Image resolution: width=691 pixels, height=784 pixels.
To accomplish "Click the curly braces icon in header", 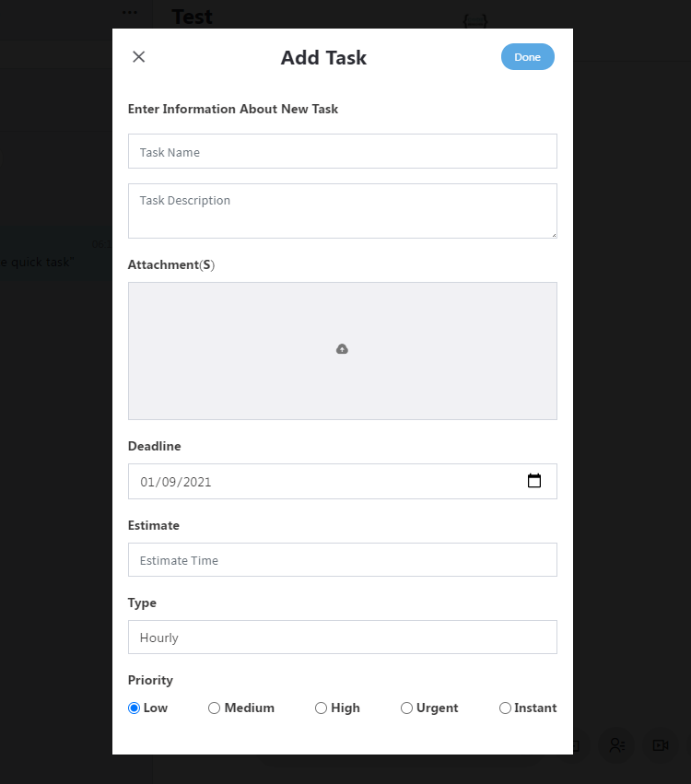I will coord(475,21).
